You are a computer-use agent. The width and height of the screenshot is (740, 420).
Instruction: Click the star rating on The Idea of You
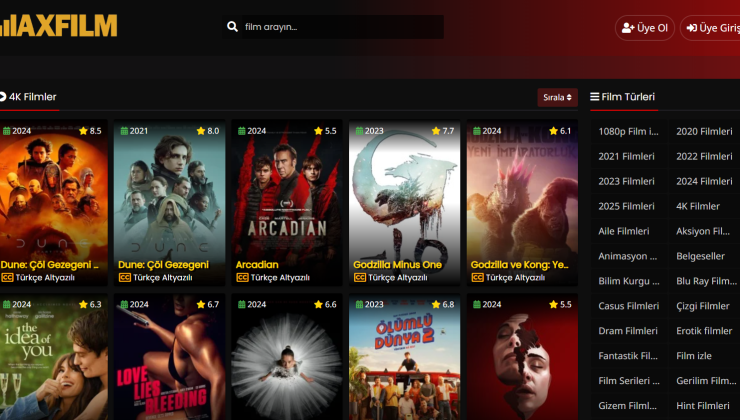point(89,304)
